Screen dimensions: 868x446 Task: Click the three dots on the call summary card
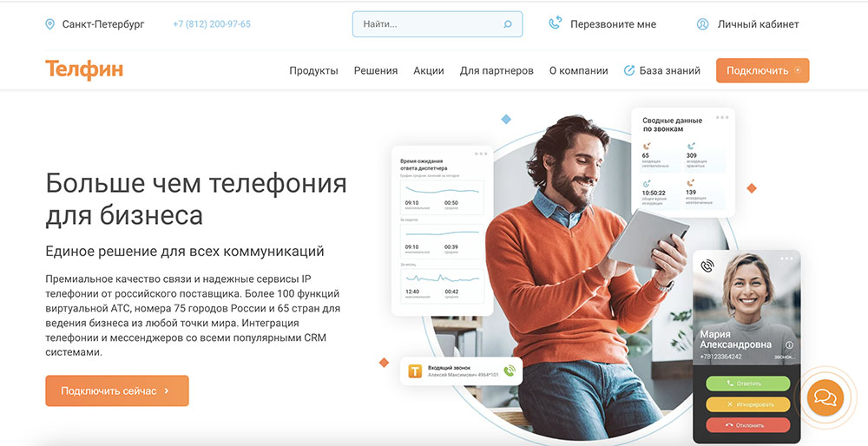[722, 117]
